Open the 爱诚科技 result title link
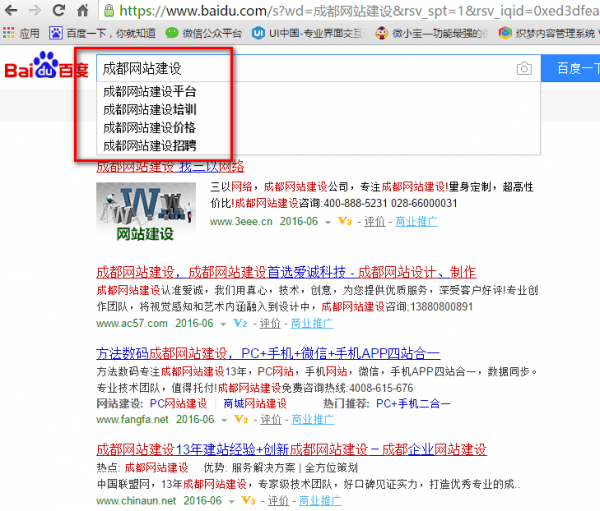The width and height of the screenshot is (600, 511). 286,272
